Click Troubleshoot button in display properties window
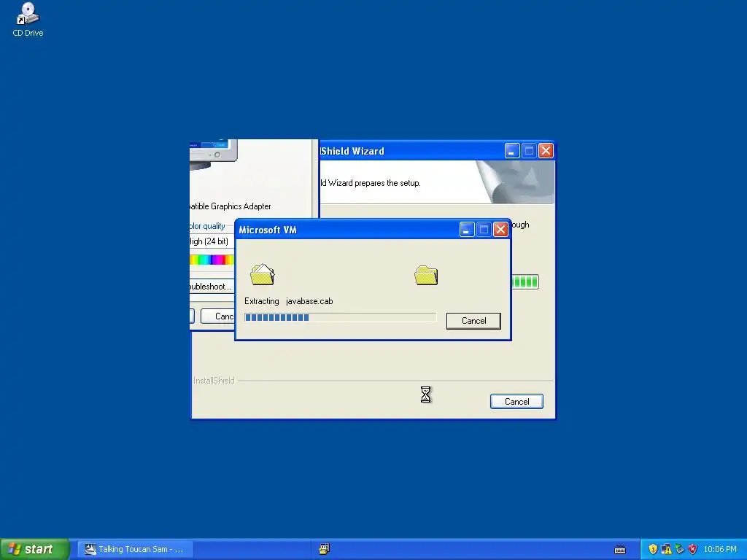 (211, 286)
